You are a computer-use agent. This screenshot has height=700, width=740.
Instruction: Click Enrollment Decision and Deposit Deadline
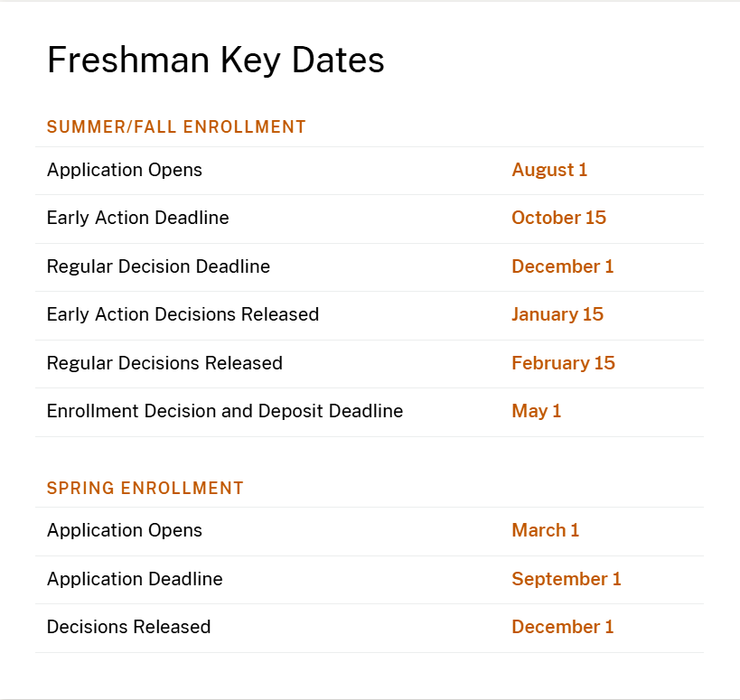(x=225, y=411)
